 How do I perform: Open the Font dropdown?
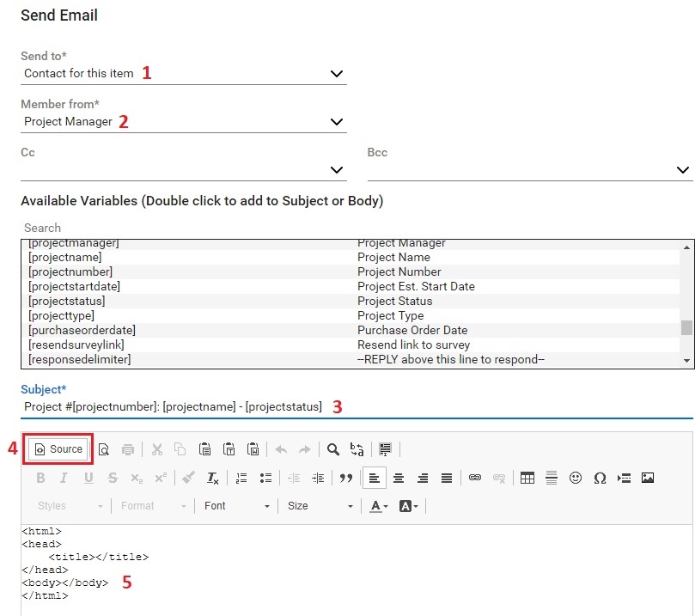click(x=237, y=506)
